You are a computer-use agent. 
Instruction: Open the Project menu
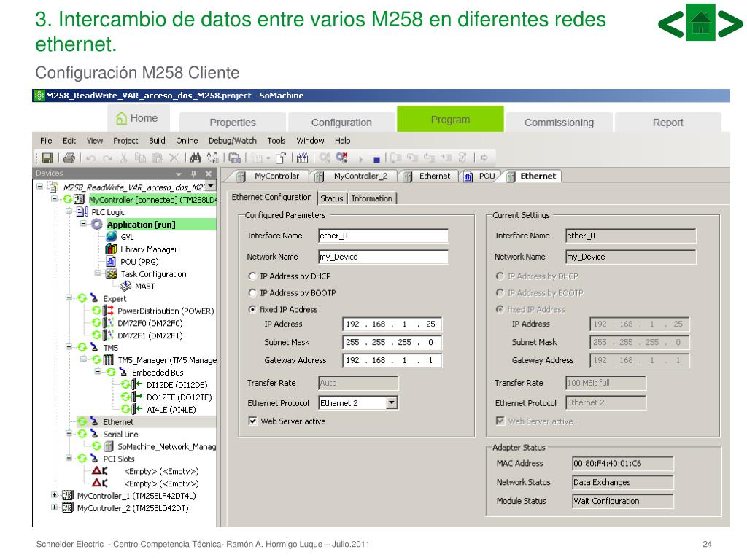click(125, 141)
